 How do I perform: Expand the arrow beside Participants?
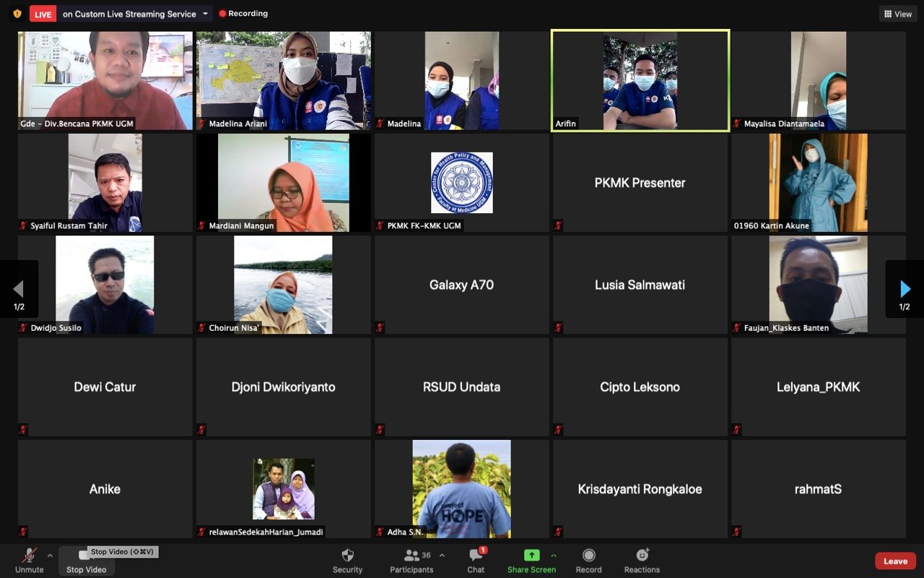click(442, 556)
